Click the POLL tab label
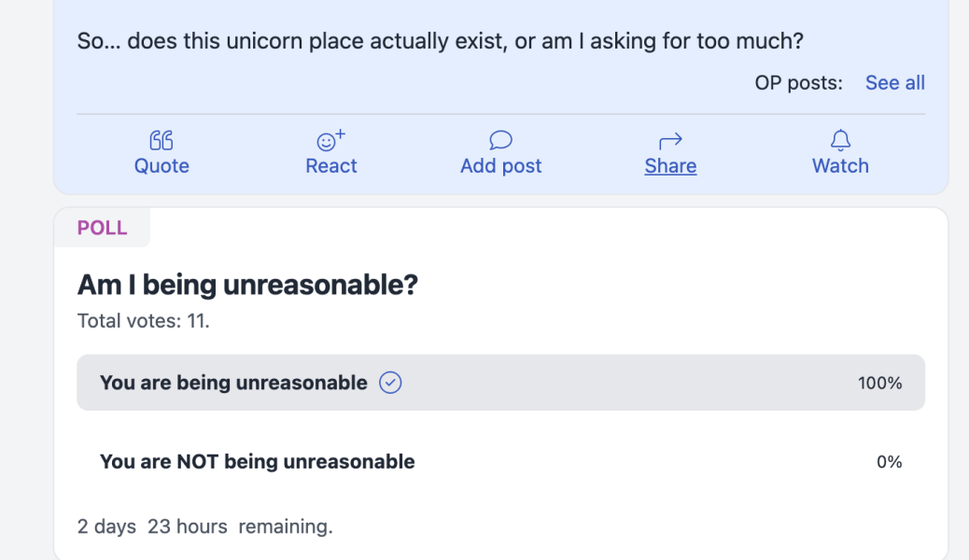 102,229
